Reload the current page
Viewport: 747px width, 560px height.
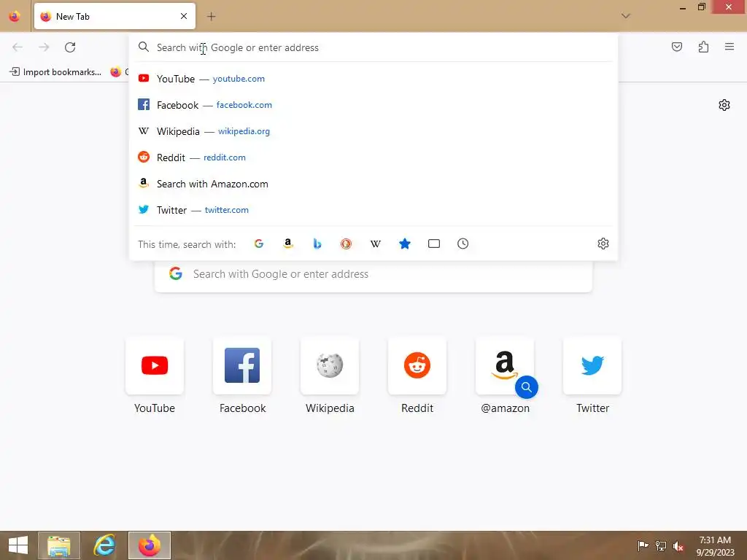[x=70, y=47]
